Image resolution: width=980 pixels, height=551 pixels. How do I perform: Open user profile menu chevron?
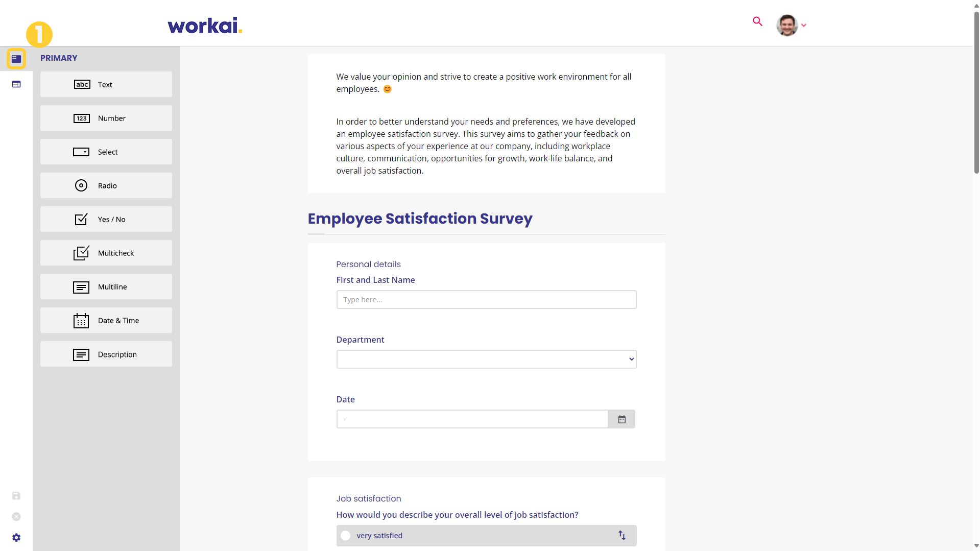coord(804,25)
